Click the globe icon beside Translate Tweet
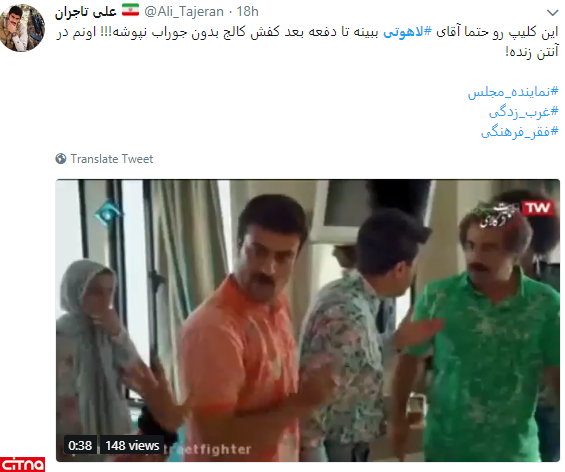Image resolution: width=565 pixels, height=472 pixels. point(61,159)
